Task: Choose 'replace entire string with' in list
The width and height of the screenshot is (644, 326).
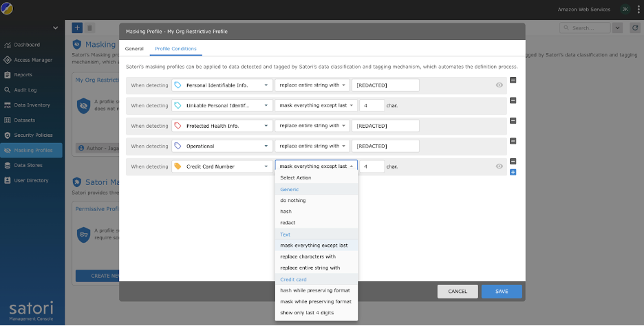Action: (x=316, y=268)
